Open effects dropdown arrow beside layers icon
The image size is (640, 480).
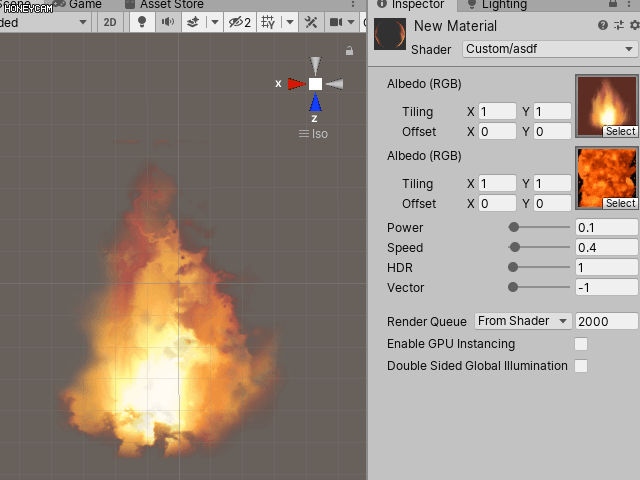point(215,22)
